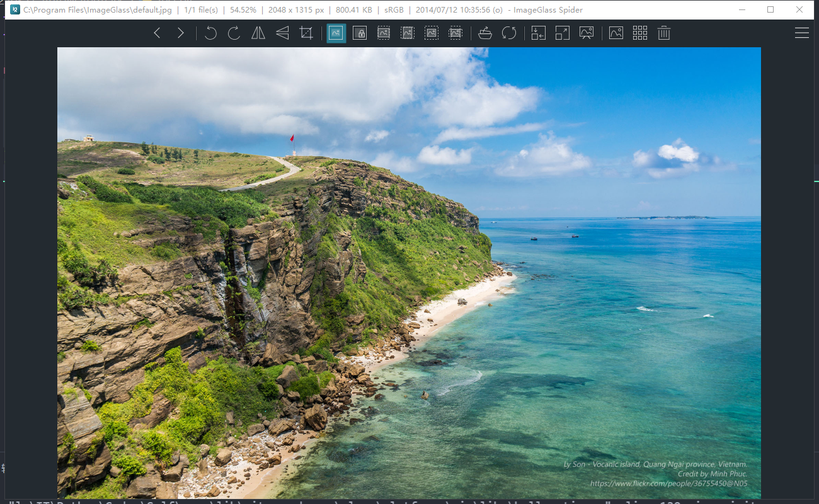Delete image with trash can icon
The height and width of the screenshot is (504, 819).
(x=664, y=33)
